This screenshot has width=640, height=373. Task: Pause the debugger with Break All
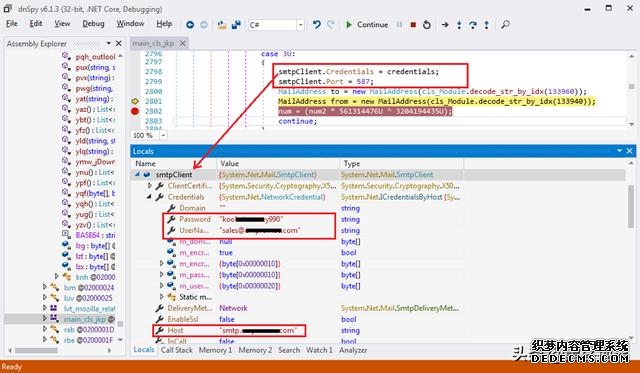pos(400,24)
